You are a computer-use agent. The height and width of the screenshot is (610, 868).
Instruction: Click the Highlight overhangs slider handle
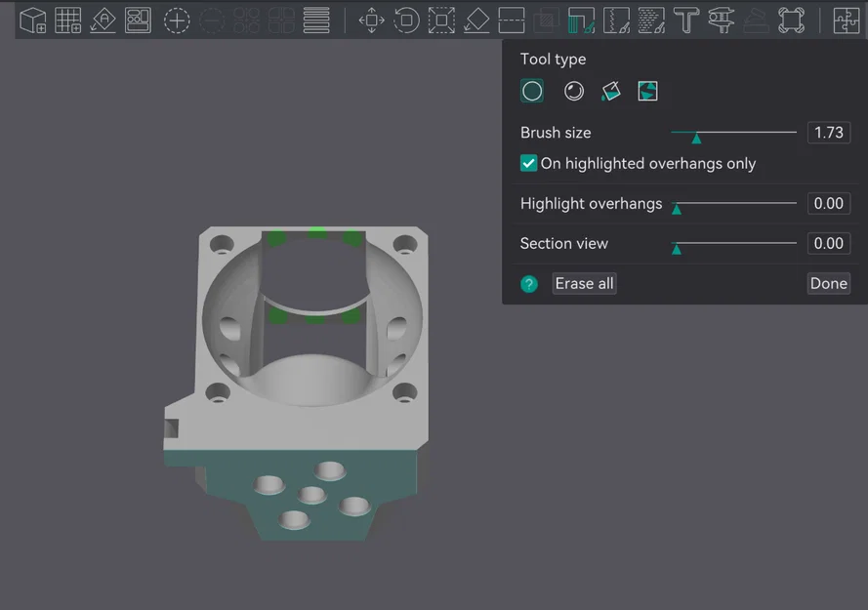tap(676, 208)
